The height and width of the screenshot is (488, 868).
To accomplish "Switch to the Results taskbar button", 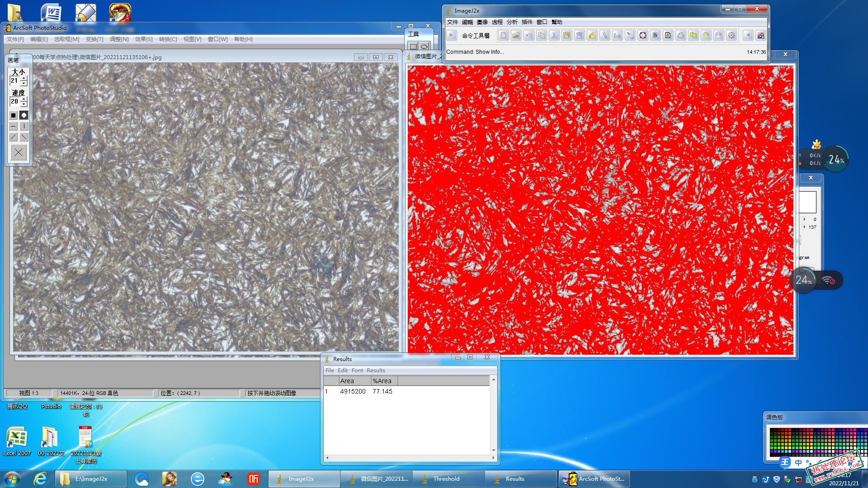I will click(521, 479).
